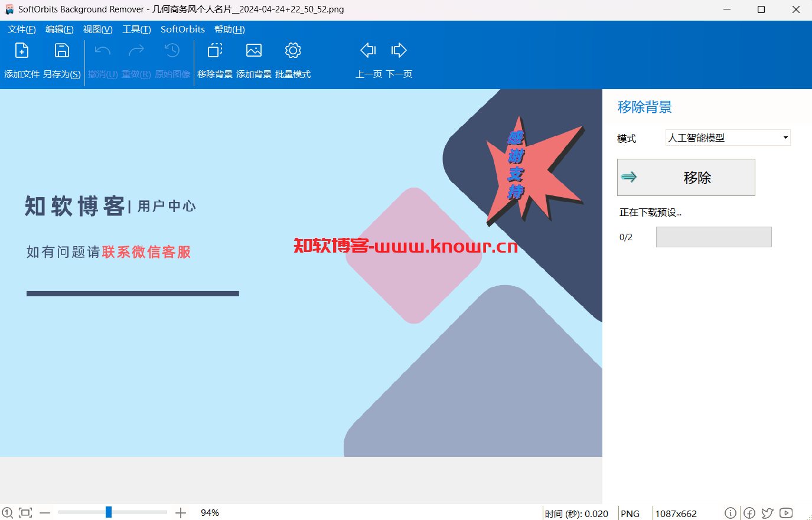Viewport: 812px width, 520px height.
Task: Click the 知软博客 title text in canvas
Action: [75, 206]
